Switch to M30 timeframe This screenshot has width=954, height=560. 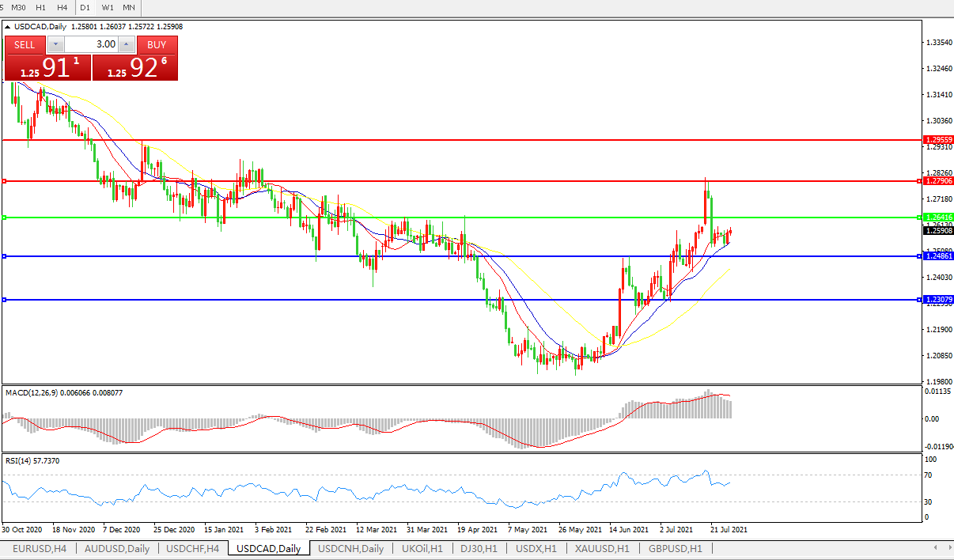[18, 7]
